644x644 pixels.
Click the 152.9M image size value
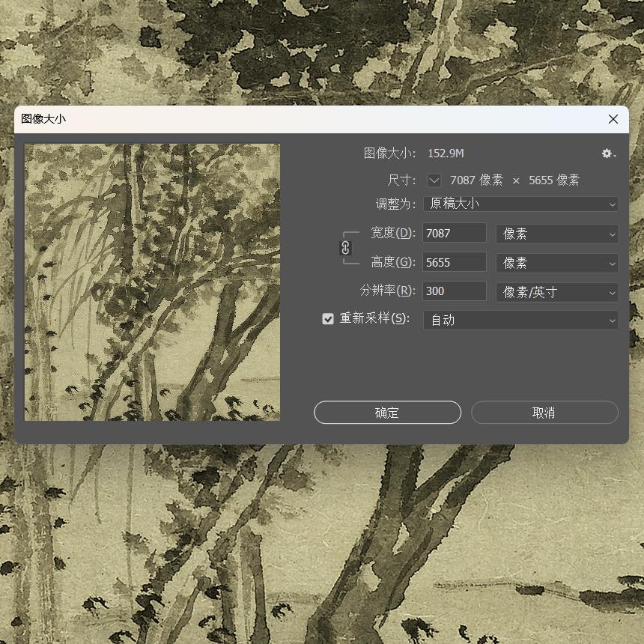446,154
